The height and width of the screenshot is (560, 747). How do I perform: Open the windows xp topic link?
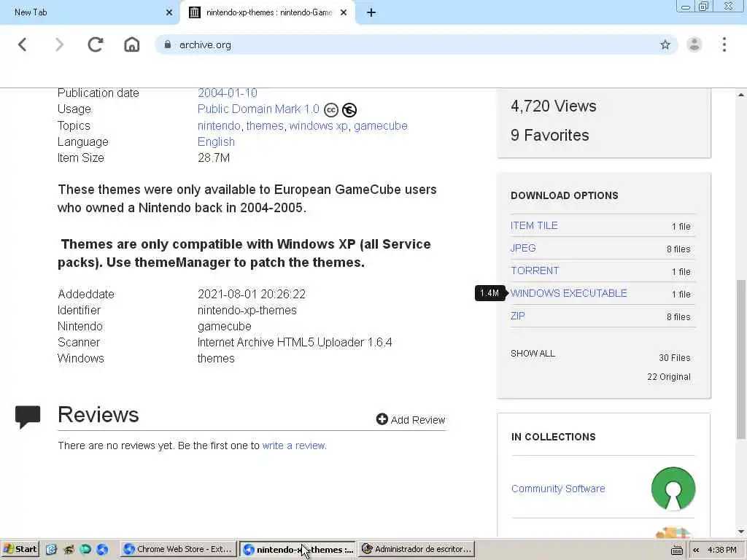coord(318,125)
